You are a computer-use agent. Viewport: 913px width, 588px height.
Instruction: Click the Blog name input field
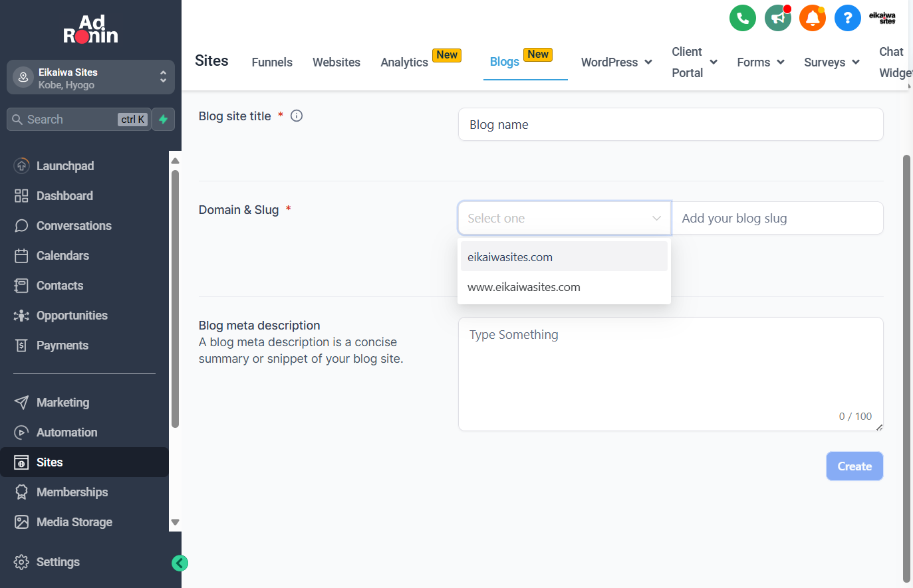[x=670, y=124]
